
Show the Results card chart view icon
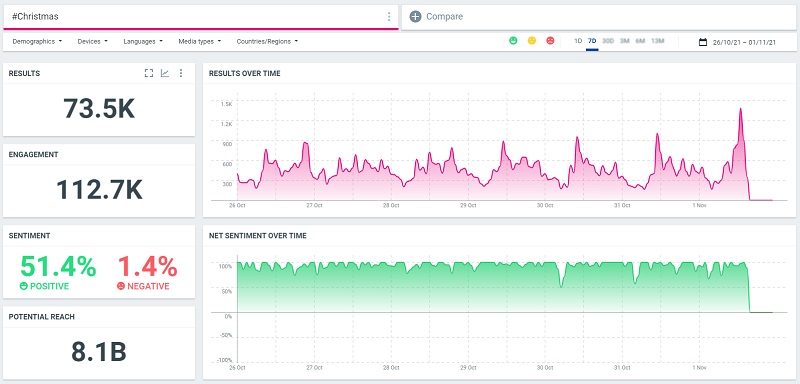click(x=165, y=73)
